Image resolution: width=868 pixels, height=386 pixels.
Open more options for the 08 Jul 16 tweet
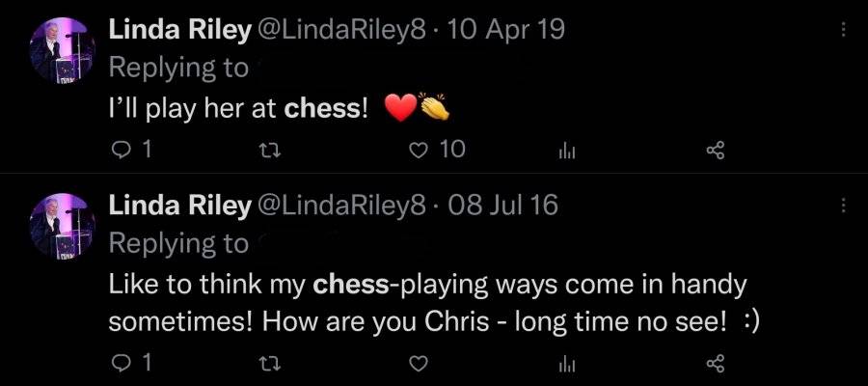843,206
